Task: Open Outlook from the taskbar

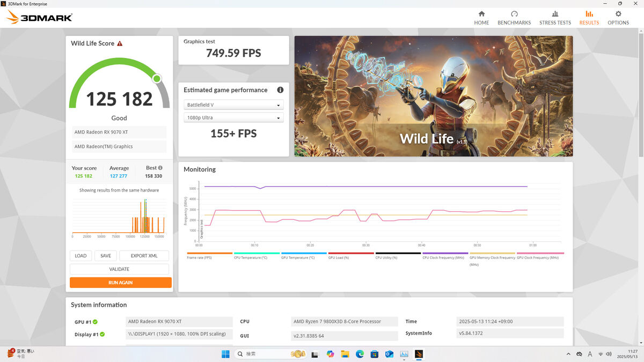Action: (x=390, y=354)
